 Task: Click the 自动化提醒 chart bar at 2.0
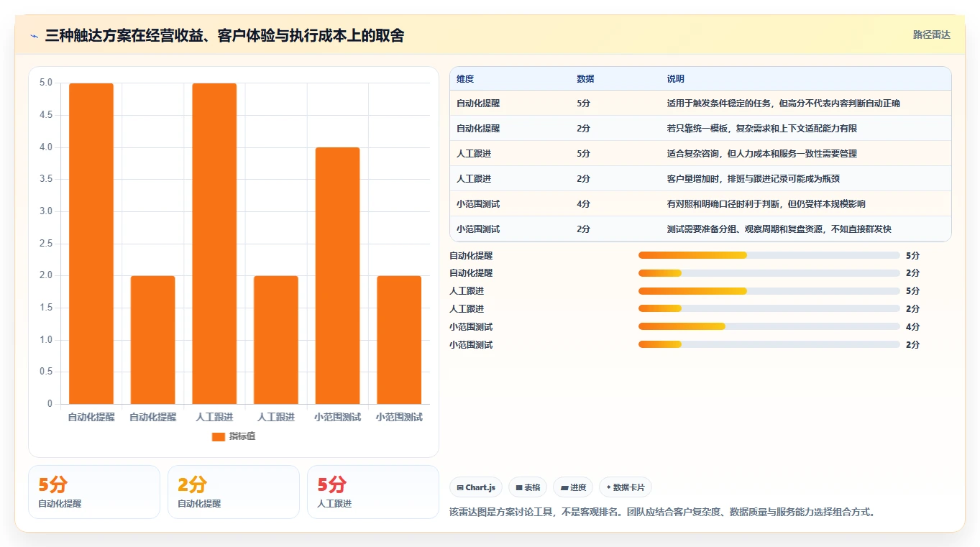tap(152, 340)
